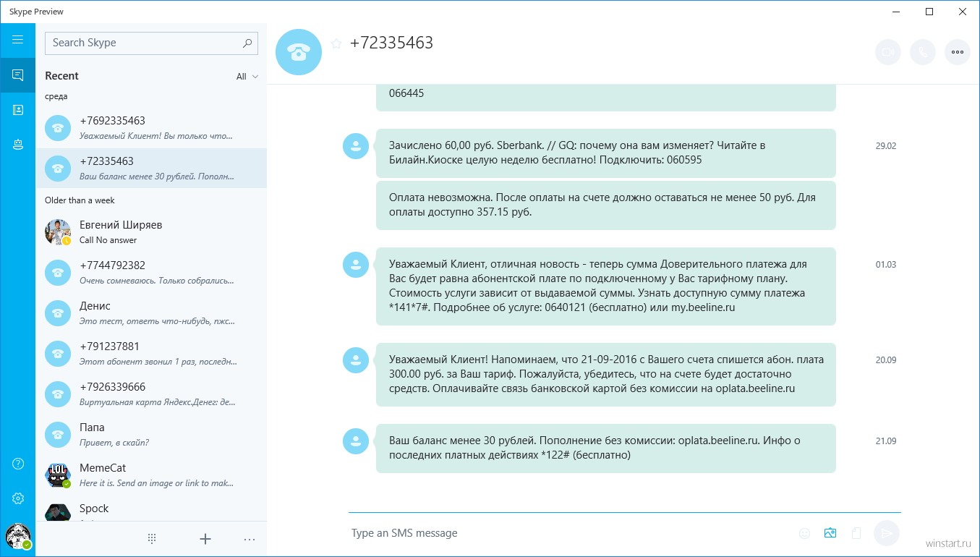Screen dimensions: 980x557
Task: Start a new conversation with plus icon
Action: click(205, 539)
